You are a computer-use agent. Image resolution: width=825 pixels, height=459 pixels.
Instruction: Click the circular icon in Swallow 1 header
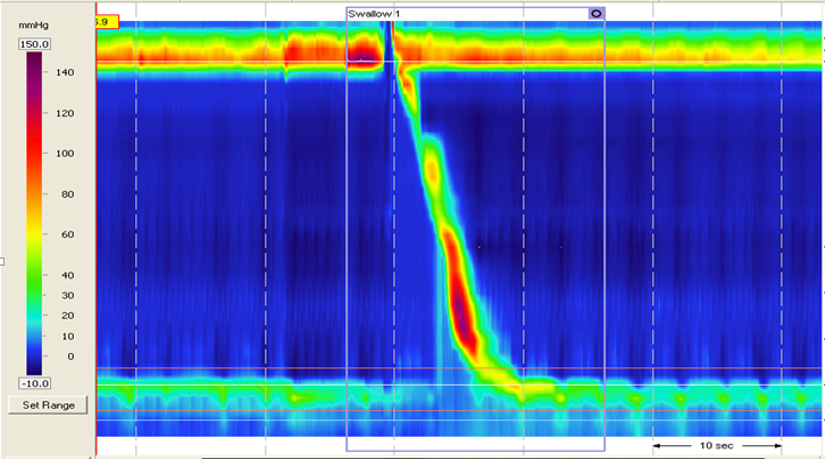(595, 13)
